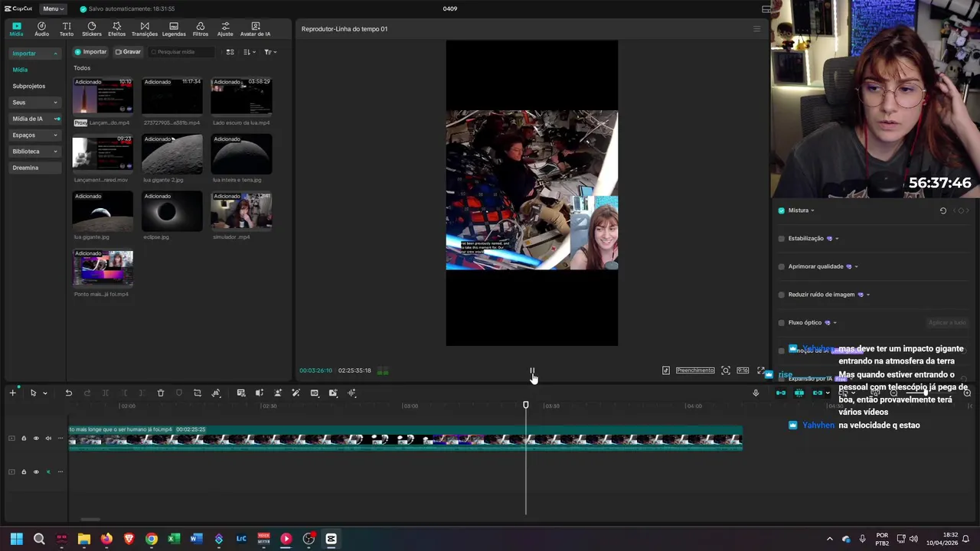Image resolution: width=980 pixels, height=551 pixels.
Task: Delete the selected clip
Action: 160,393
